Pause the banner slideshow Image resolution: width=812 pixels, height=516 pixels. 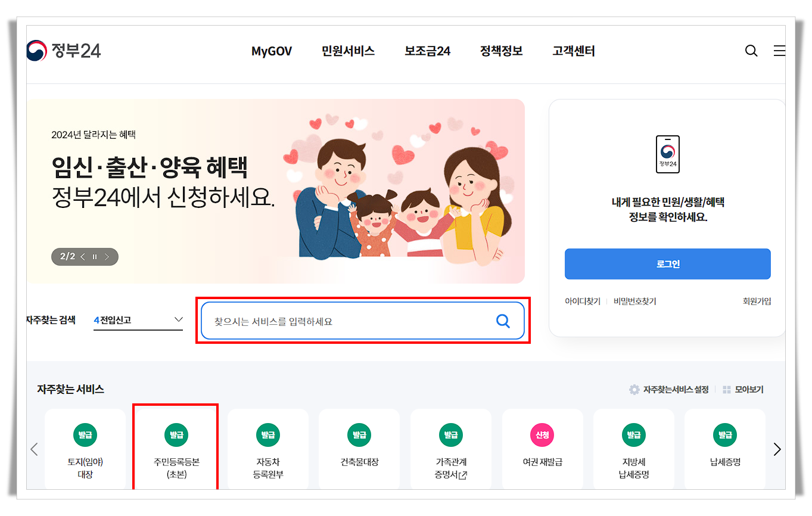94,257
